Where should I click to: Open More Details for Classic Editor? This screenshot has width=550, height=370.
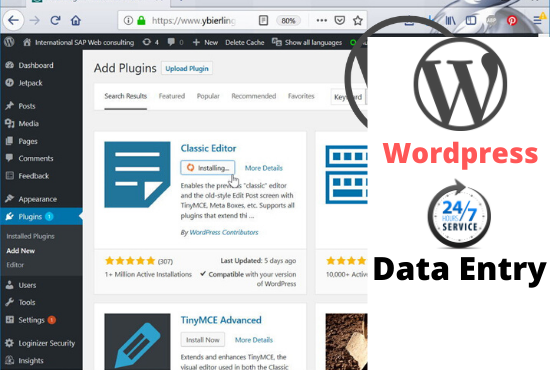coord(263,168)
